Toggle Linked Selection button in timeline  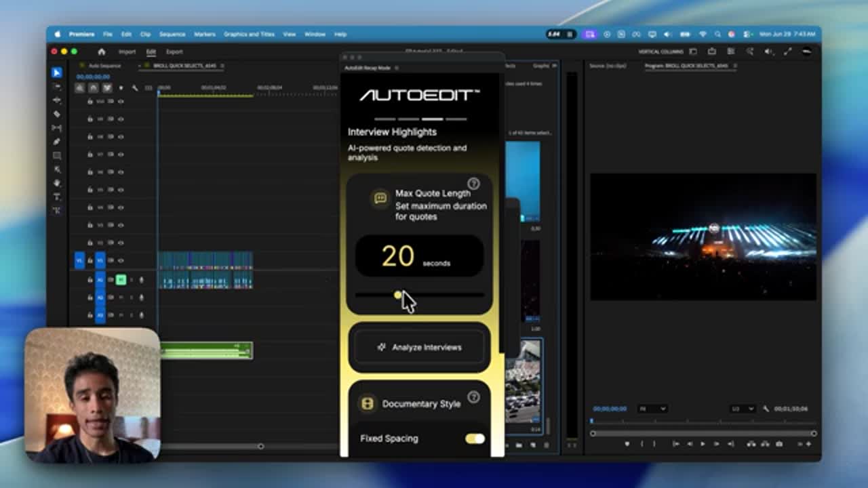click(107, 88)
